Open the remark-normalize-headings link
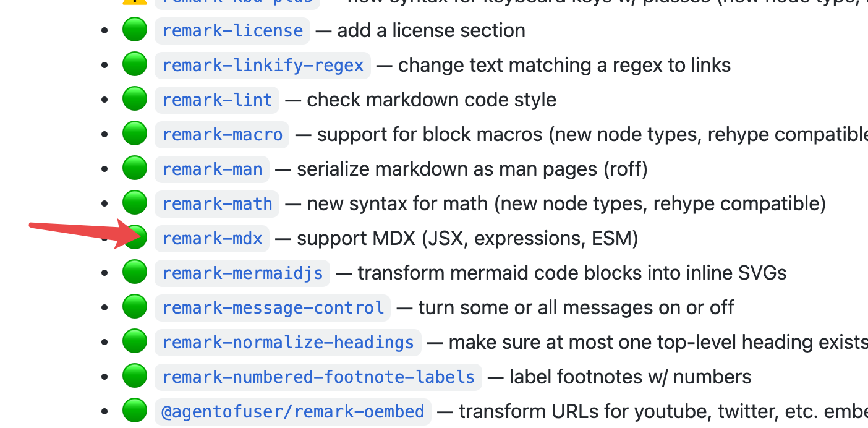The height and width of the screenshot is (428, 868). point(287,342)
